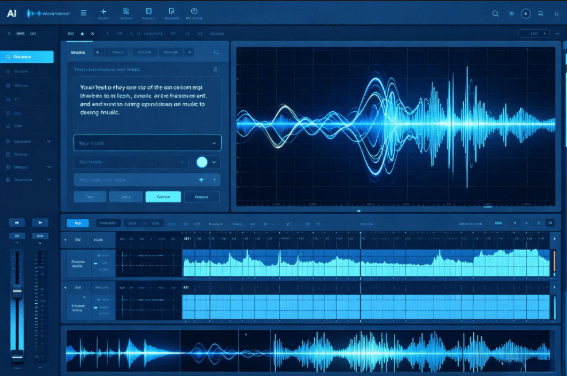
Task: Toggle the small switch on the second track
Action: (x=96, y=307)
